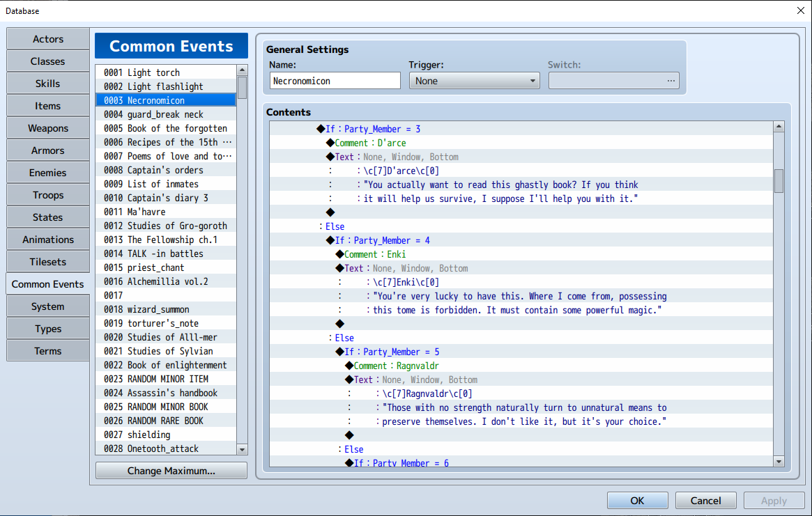Click Contents scrollbar up arrow
The image size is (812, 516).
(x=779, y=126)
